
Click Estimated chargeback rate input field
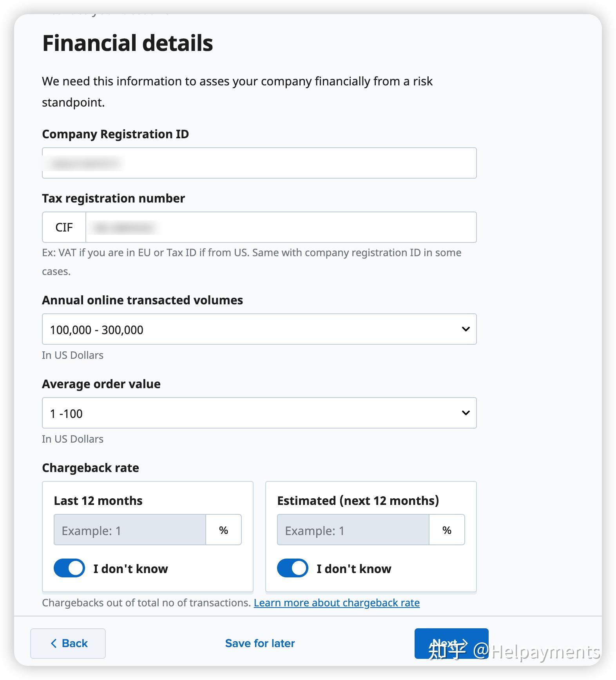coord(353,530)
